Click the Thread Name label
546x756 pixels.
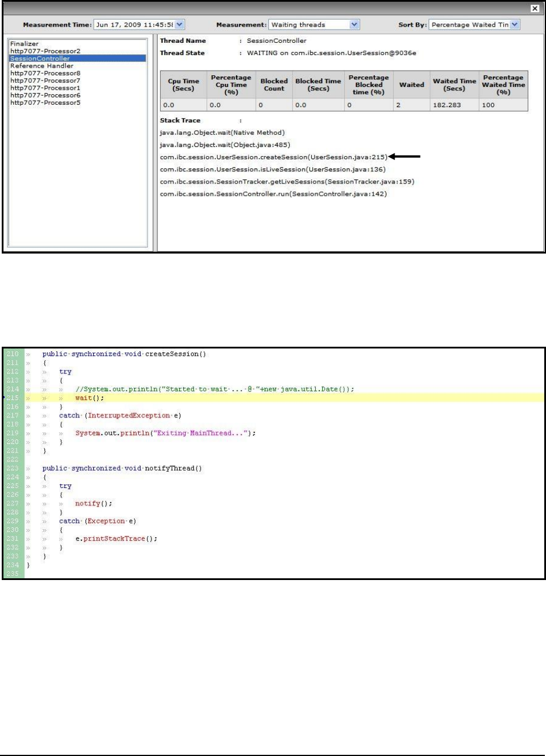point(183,41)
